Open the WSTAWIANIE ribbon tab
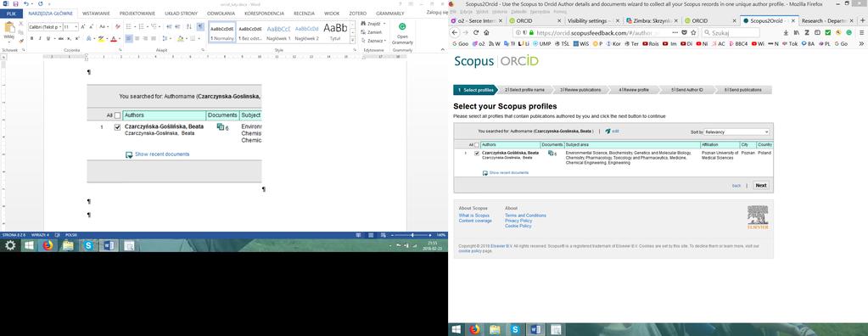The height and width of the screenshot is (336, 868). click(x=96, y=13)
